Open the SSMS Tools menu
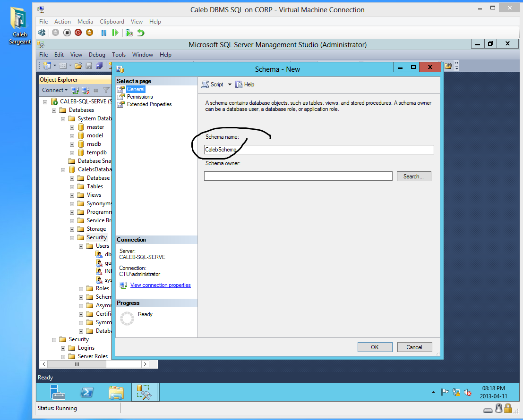523x420 pixels. click(119, 55)
